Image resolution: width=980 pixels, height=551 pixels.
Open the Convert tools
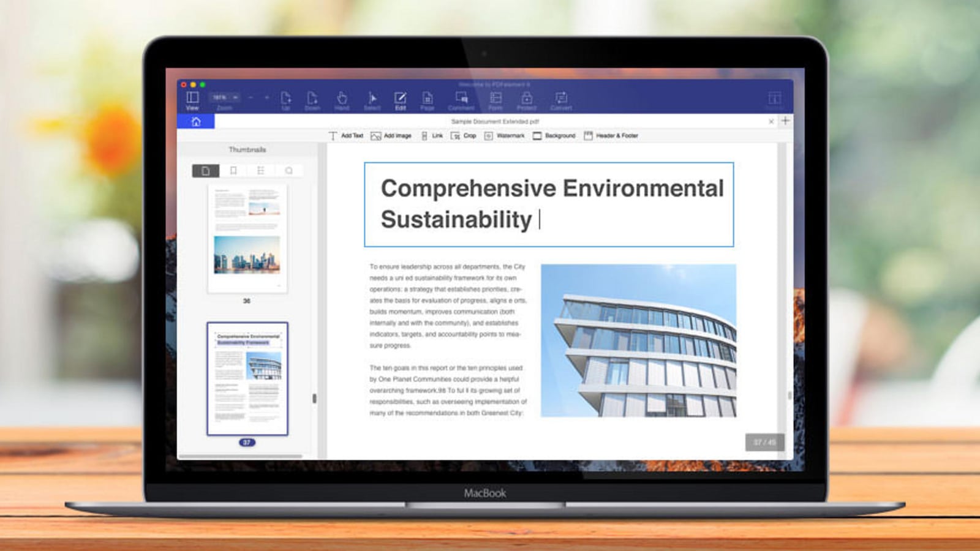(560, 99)
